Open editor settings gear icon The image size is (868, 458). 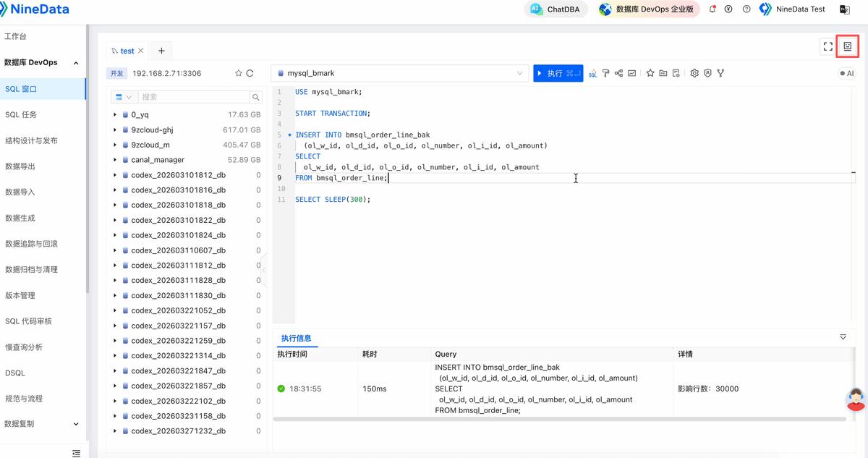pos(694,73)
